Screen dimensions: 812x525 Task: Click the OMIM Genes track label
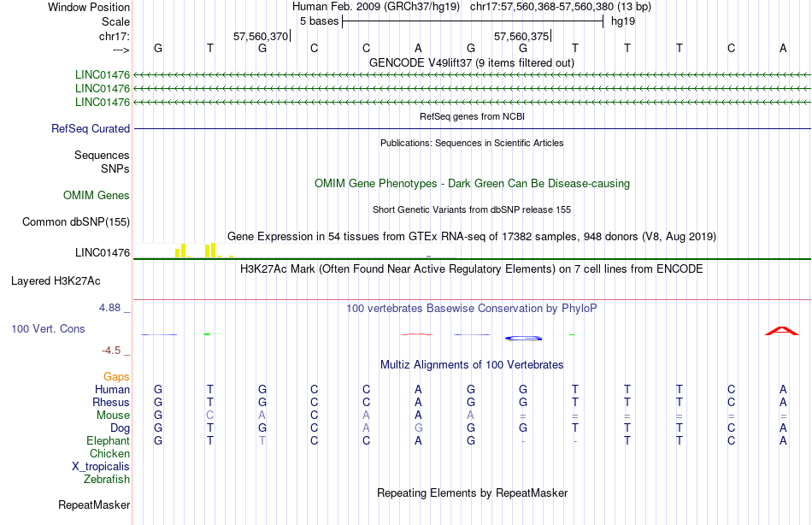97,196
